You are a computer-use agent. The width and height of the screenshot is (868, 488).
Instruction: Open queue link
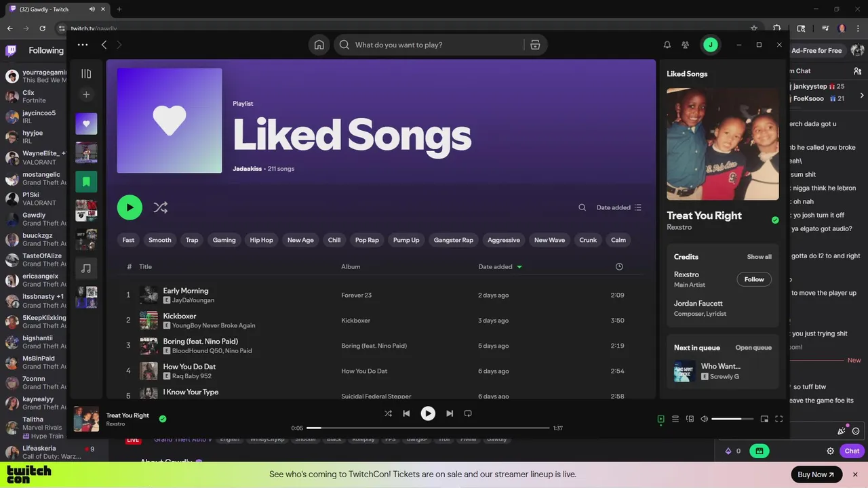[753, 348]
